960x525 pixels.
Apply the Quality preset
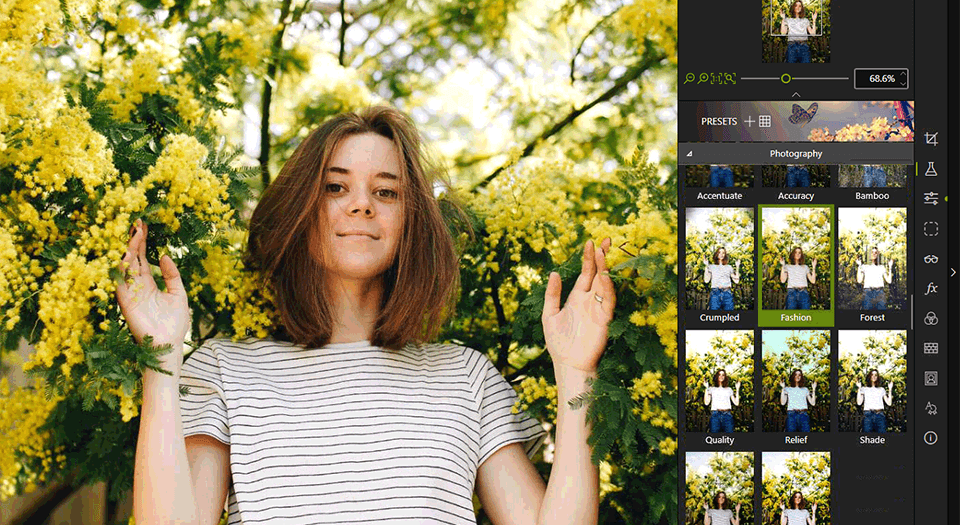pos(719,388)
